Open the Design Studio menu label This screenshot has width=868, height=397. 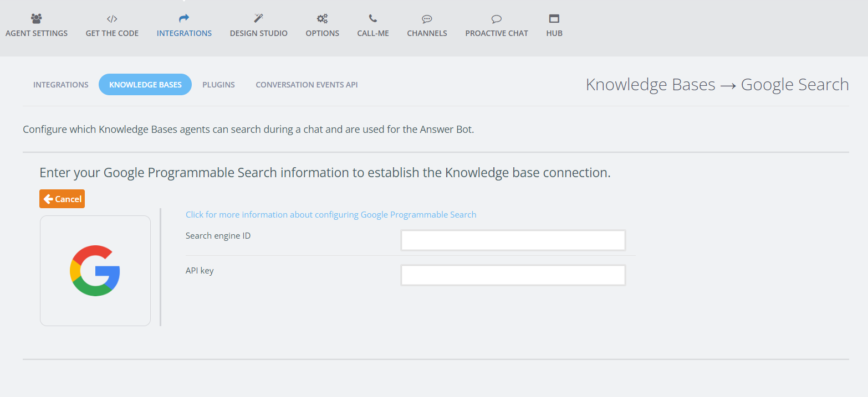[258, 33]
